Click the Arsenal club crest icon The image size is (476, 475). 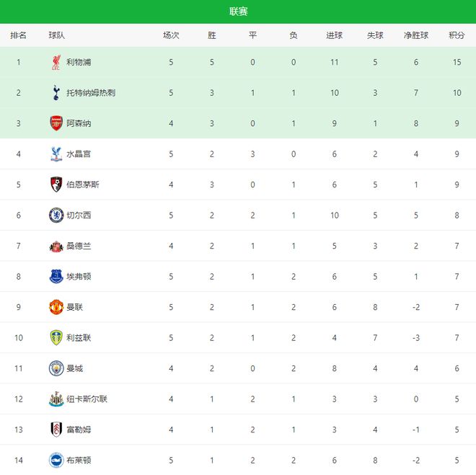coord(56,123)
